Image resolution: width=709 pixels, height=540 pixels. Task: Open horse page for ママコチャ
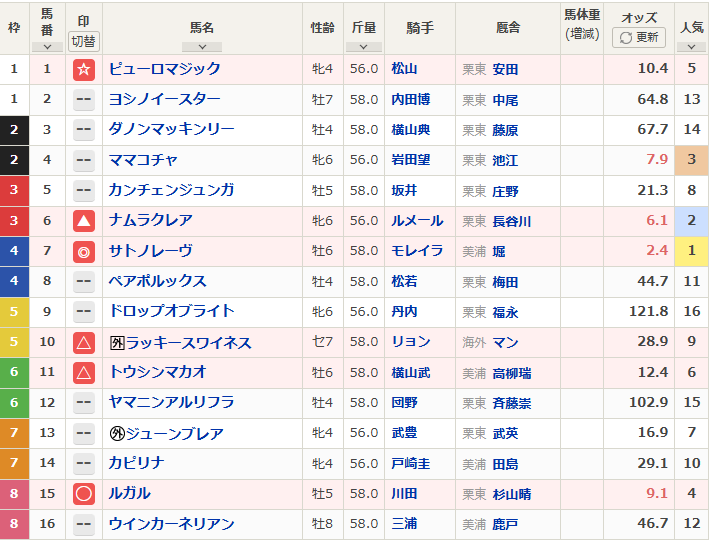(143, 160)
